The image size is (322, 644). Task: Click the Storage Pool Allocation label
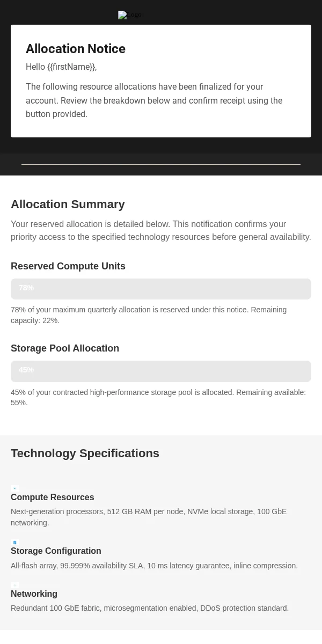(x=65, y=348)
